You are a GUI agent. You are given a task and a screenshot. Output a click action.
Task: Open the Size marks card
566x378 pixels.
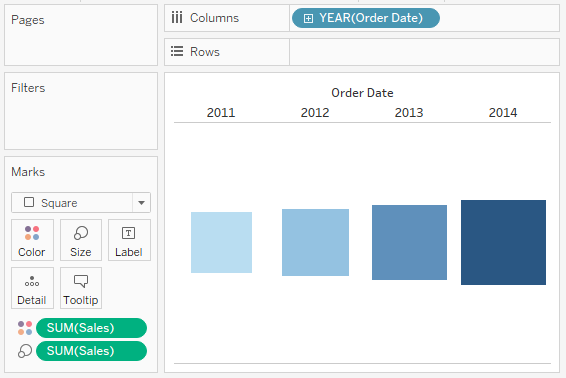coord(81,240)
